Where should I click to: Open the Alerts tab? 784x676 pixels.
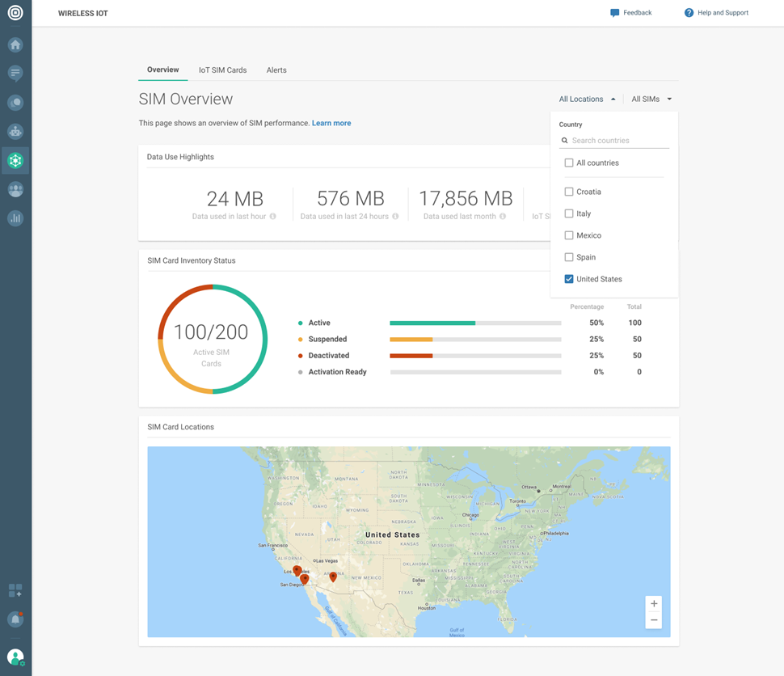[276, 70]
